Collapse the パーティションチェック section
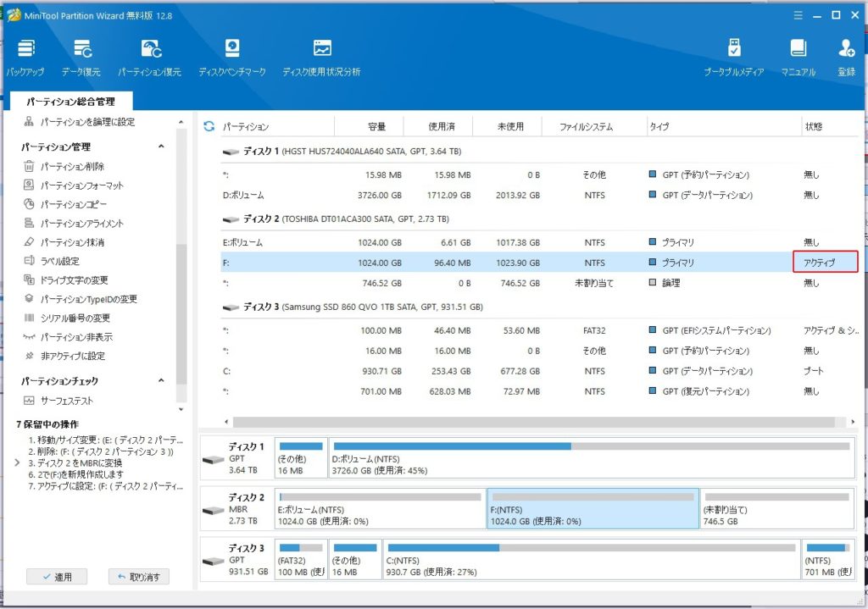This screenshot has height=609, width=868. coord(161,382)
